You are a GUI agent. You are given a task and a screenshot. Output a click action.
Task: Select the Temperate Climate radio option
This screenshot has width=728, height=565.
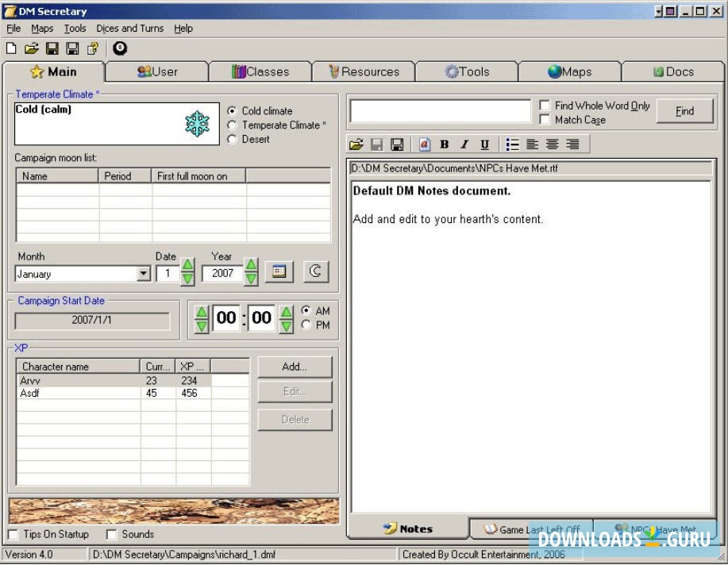click(277, 125)
